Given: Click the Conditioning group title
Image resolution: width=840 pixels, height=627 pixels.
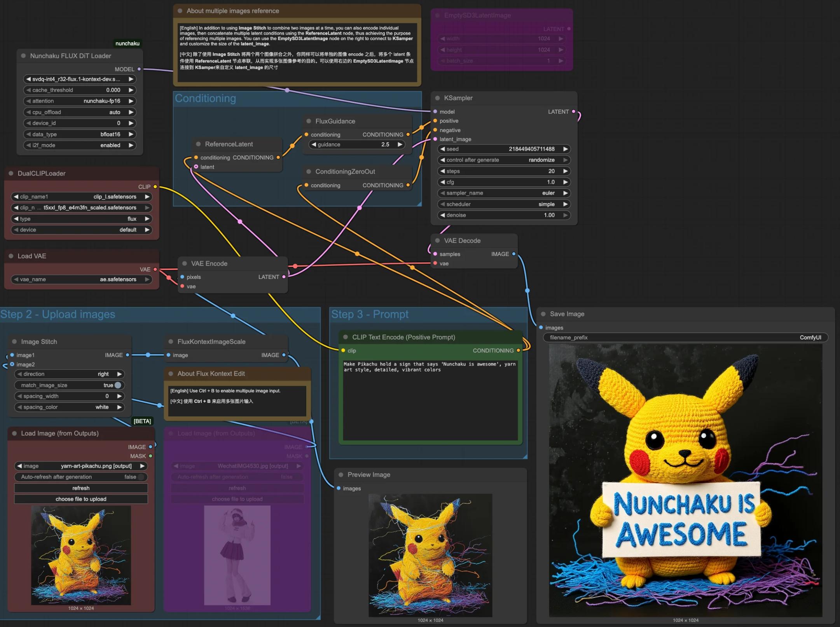Looking at the screenshot, I should (205, 98).
